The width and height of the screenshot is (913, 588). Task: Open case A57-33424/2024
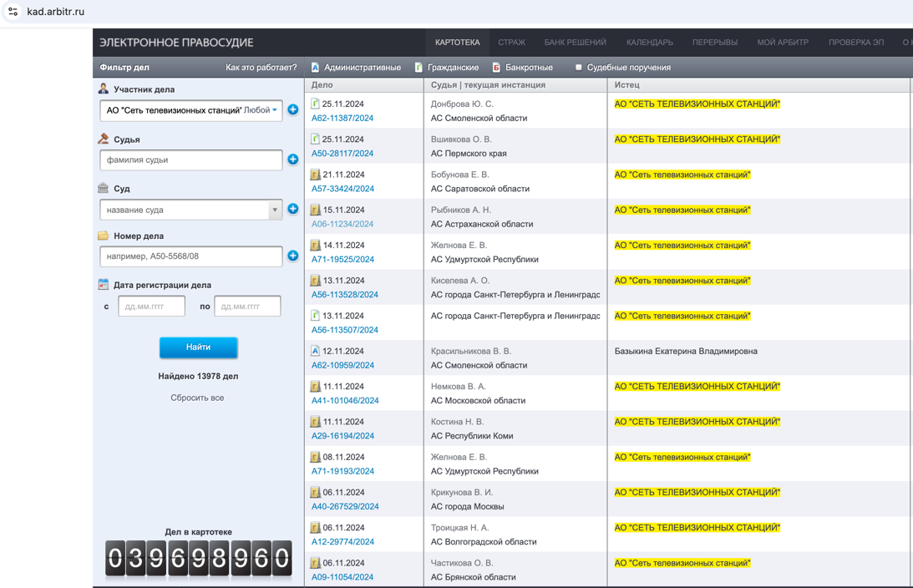tap(342, 189)
